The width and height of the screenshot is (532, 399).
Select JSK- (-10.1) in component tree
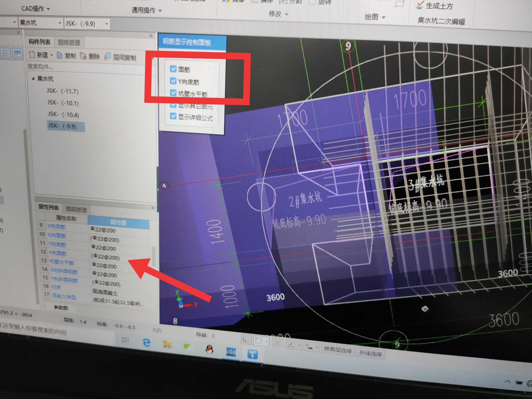[63, 103]
